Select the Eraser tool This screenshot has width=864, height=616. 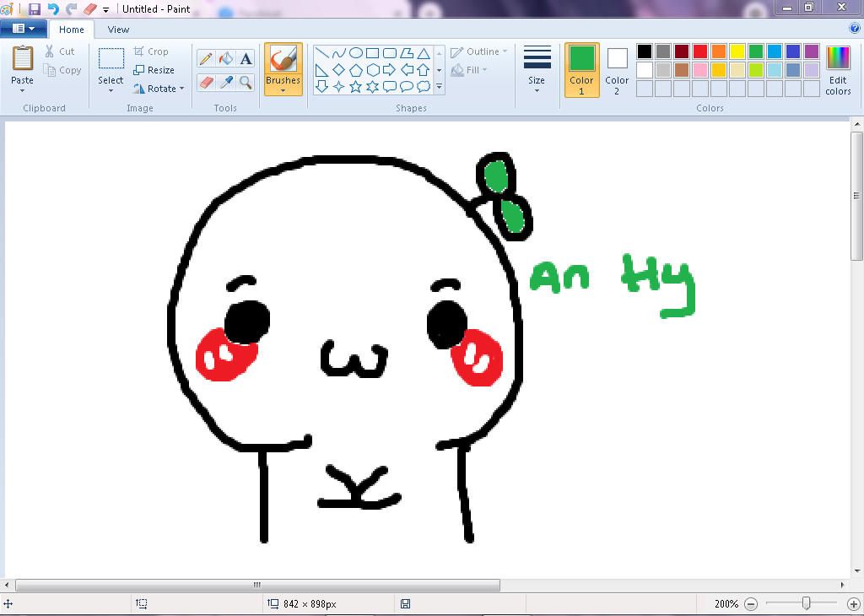pyautogui.click(x=206, y=83)
